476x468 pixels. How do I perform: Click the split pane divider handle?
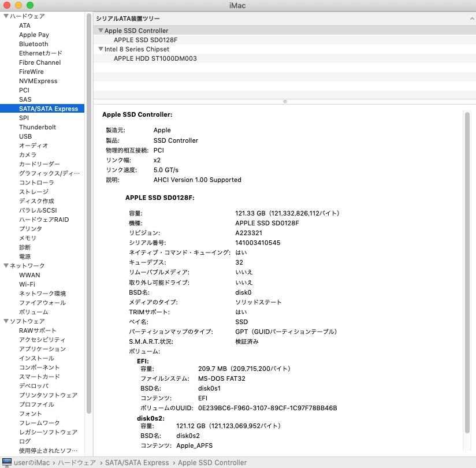(x=284, y=102)
